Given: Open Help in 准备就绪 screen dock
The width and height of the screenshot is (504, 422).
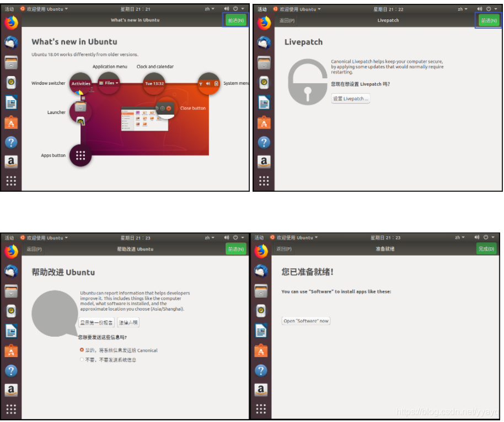Looking at the screenshot, I should [261, 371].
